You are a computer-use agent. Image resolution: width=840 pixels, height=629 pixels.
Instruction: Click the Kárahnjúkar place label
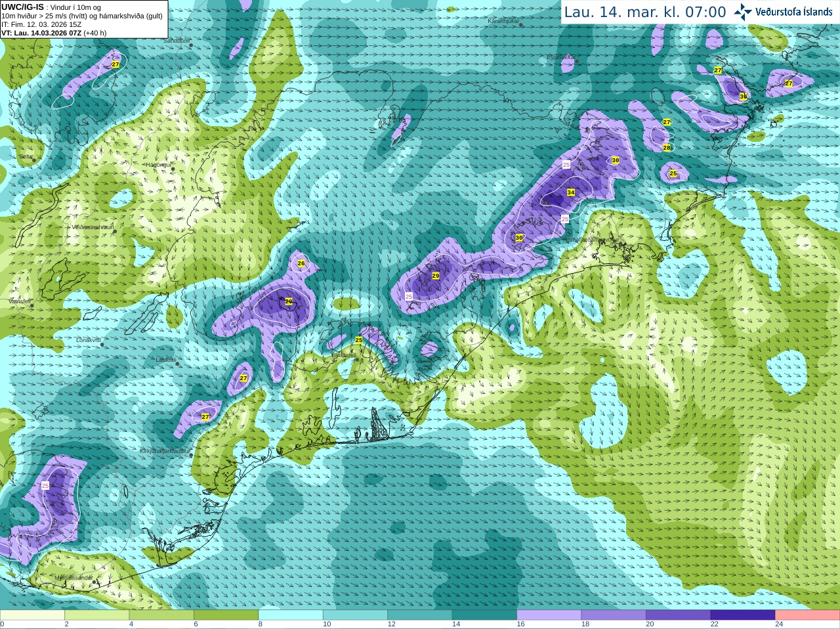click(503, 22)
